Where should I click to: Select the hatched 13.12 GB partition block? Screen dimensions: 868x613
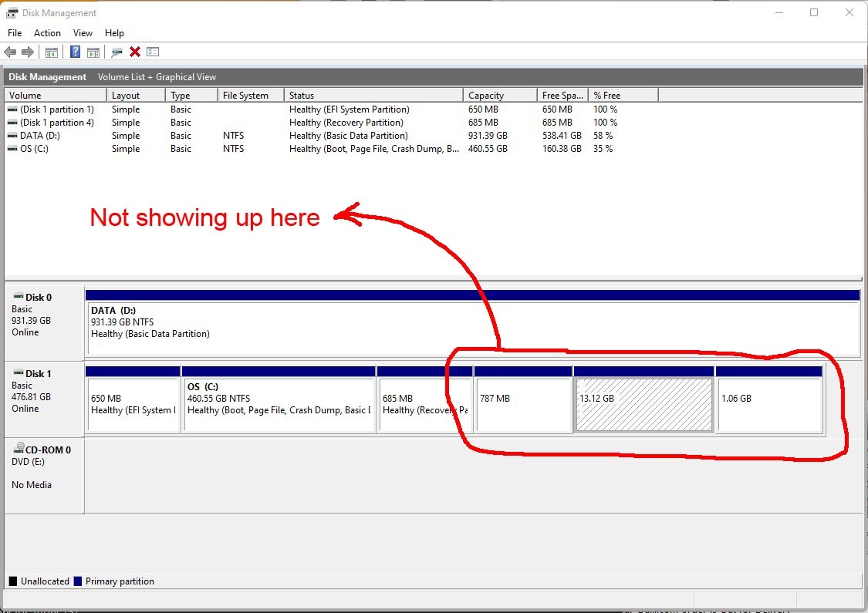(643, 399)
